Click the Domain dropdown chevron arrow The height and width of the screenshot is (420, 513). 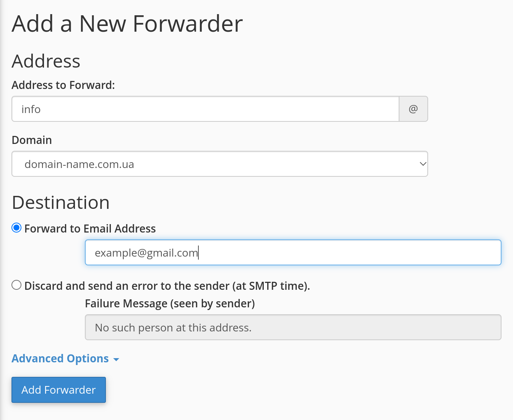point(423,164)
